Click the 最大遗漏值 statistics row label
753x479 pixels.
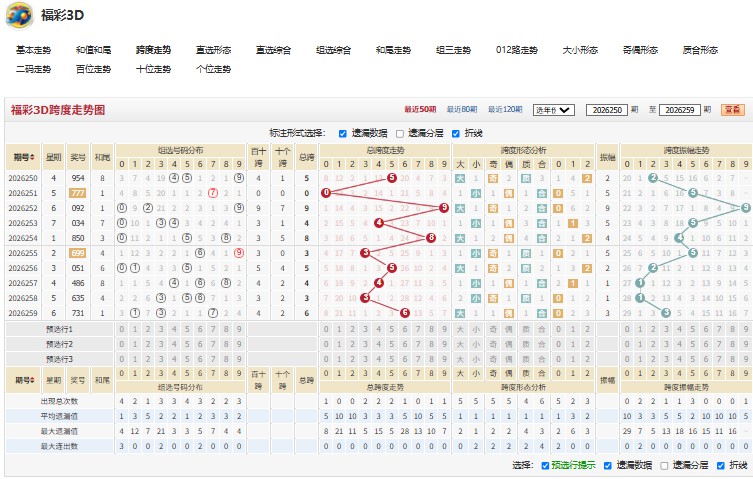pyautogui.click(x=59, y=431)
